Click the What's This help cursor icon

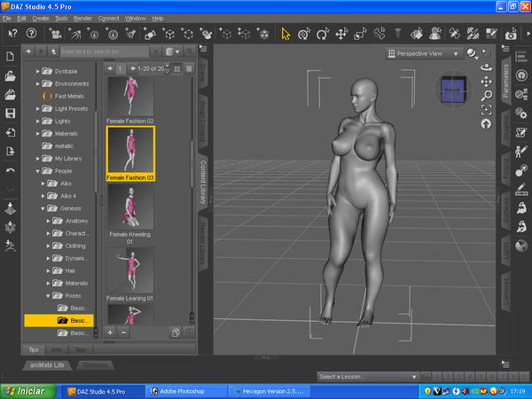(12, 34)
